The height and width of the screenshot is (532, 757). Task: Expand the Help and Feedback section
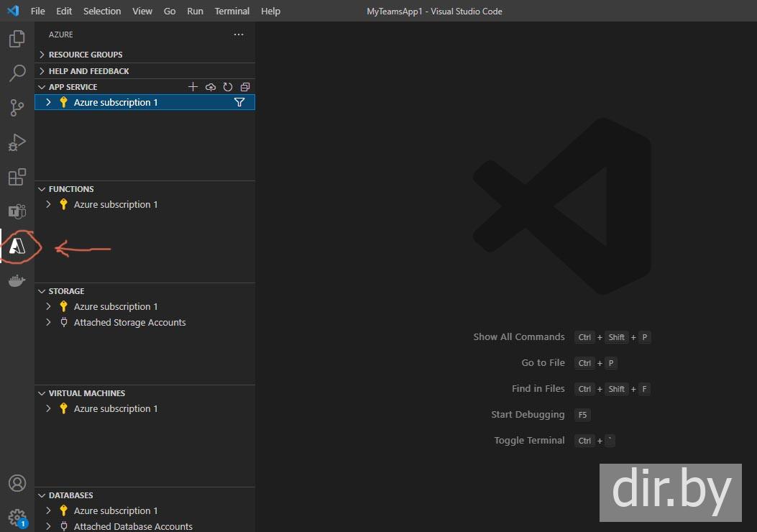(88, 71)
